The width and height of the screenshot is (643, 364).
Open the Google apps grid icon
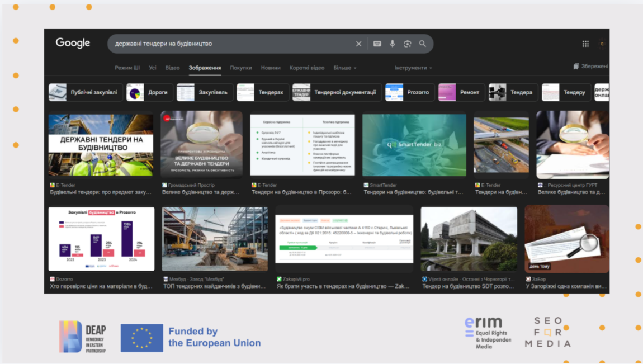click(x=585, y=44)
